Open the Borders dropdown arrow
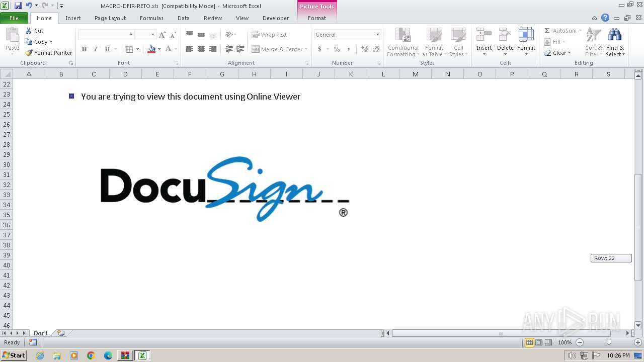Image resolution: width=644 pixels, height=362 pixels. coord(137,49)
